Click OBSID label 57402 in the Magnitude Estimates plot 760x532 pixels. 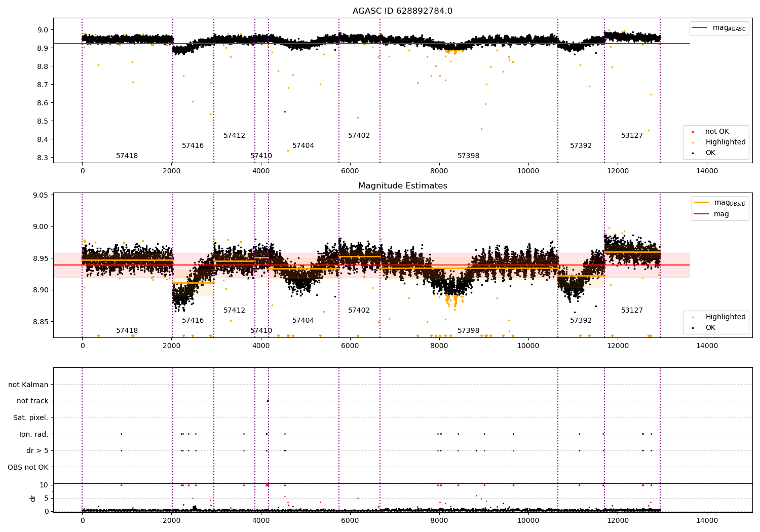359,310
